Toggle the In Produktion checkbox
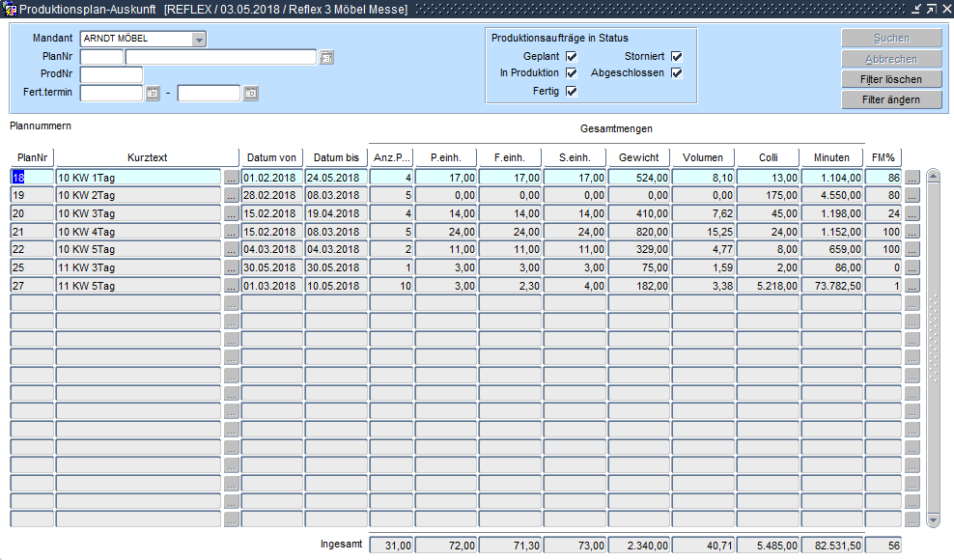 (572, 73)
